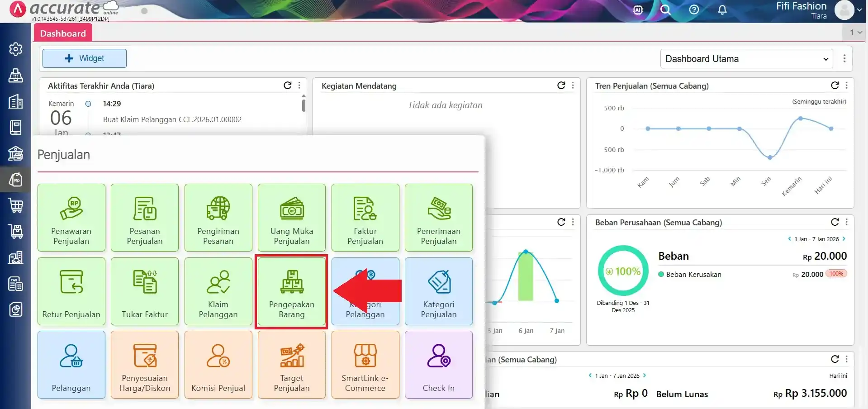Open shopping cart purchase module in sidebar
Viewport: 868px width, 409px height.
point(16,205)
